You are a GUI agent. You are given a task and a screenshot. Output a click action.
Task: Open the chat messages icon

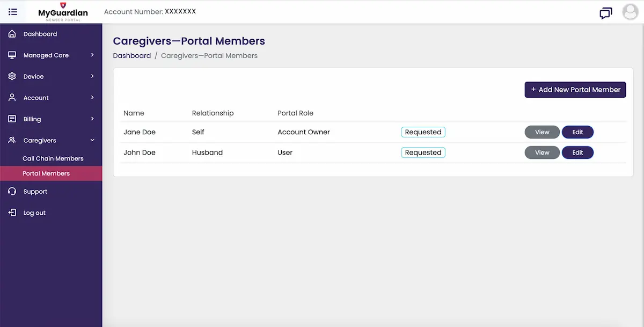coord(606,13)
